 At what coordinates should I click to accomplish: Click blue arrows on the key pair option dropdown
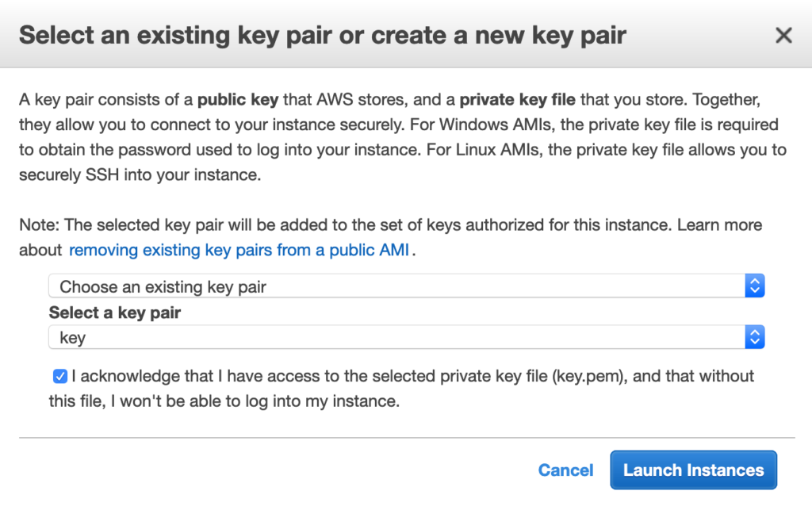coord(755,286)
